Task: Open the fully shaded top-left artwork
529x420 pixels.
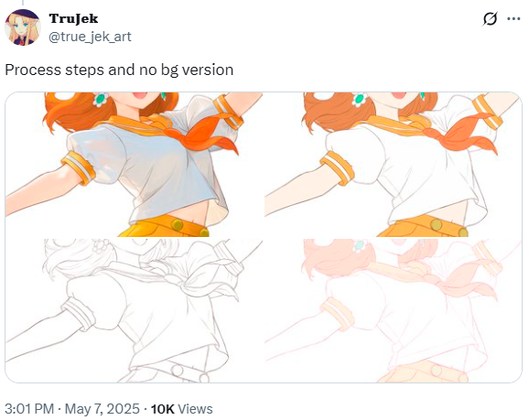Action: click(134, 165)
